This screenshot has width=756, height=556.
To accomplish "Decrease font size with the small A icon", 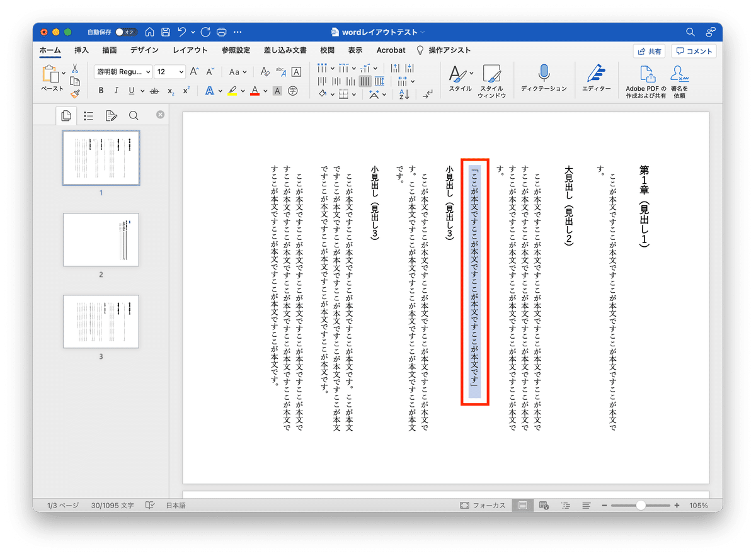I will [x=210, y=72].
